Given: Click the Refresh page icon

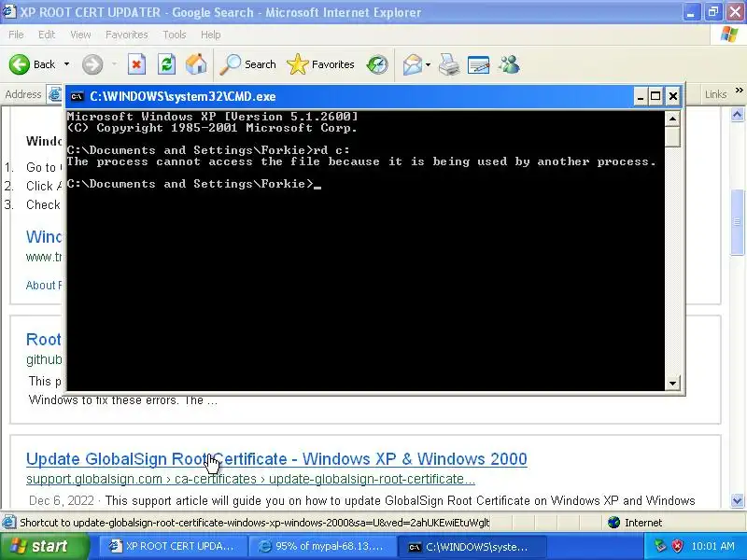Looking at the screenshot, I should point(167,64).
